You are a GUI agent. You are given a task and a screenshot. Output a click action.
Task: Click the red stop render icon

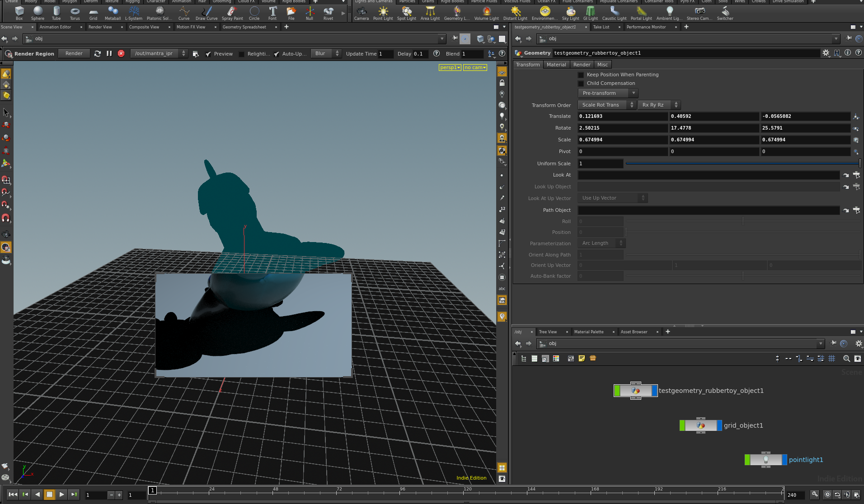(x=121, y=53)
